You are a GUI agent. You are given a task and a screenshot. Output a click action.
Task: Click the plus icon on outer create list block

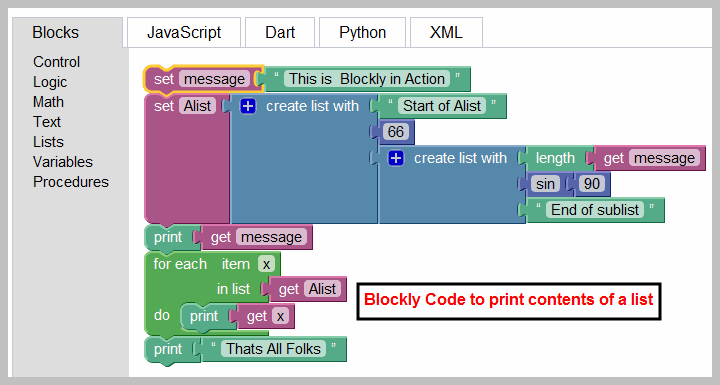point(248,106)
